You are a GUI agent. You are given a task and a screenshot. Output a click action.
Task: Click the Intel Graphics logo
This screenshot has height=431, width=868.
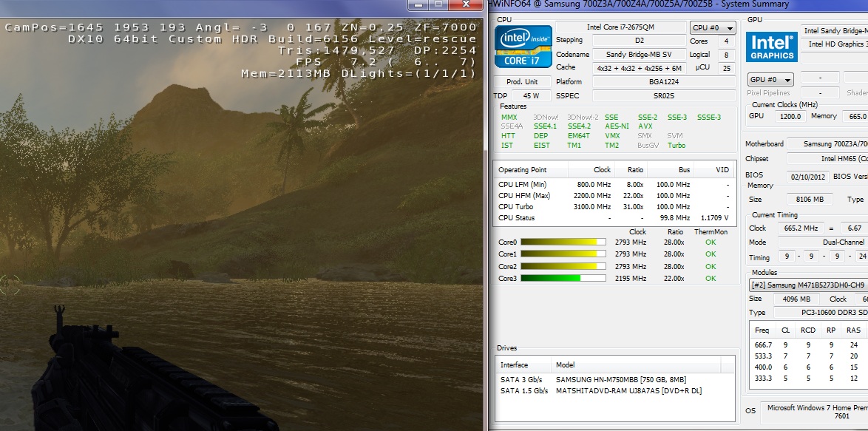(x=770, y=46)
